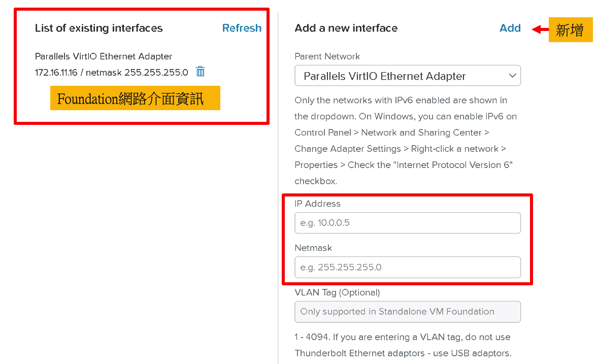Image resolution: width=598 pixels, height=364 pixels.
Task: Click the yellow 新增 annotation label
Action: tap(571, 30)
